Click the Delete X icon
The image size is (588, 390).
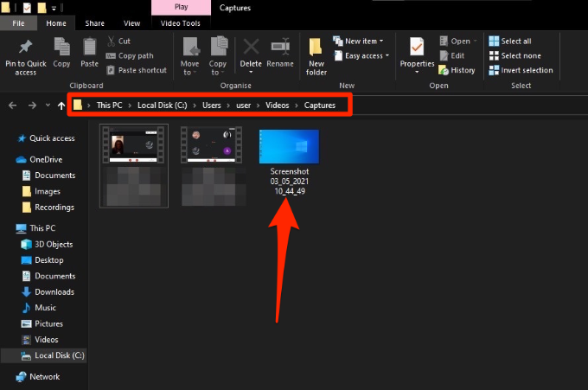[251, 47]
